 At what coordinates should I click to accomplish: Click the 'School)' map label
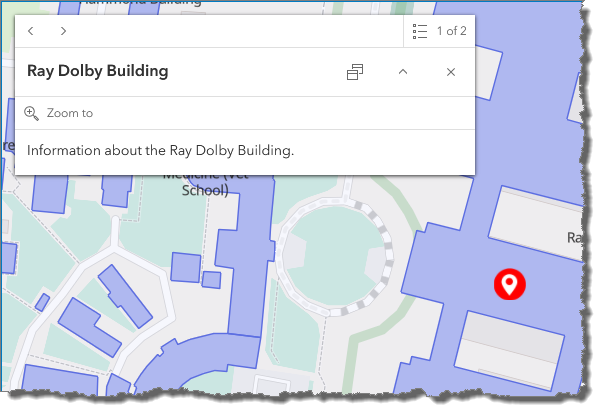pos(205,190)
